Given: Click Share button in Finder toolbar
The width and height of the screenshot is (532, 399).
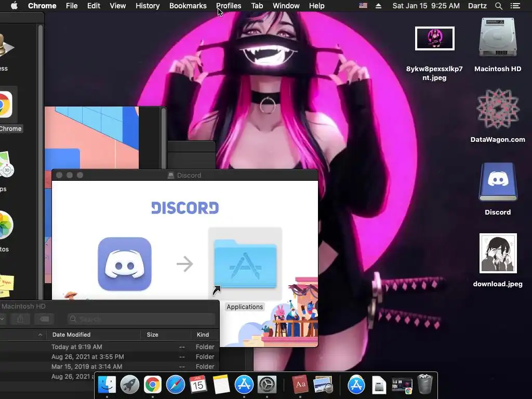Looking at the screenshot, I should point(20,319).
